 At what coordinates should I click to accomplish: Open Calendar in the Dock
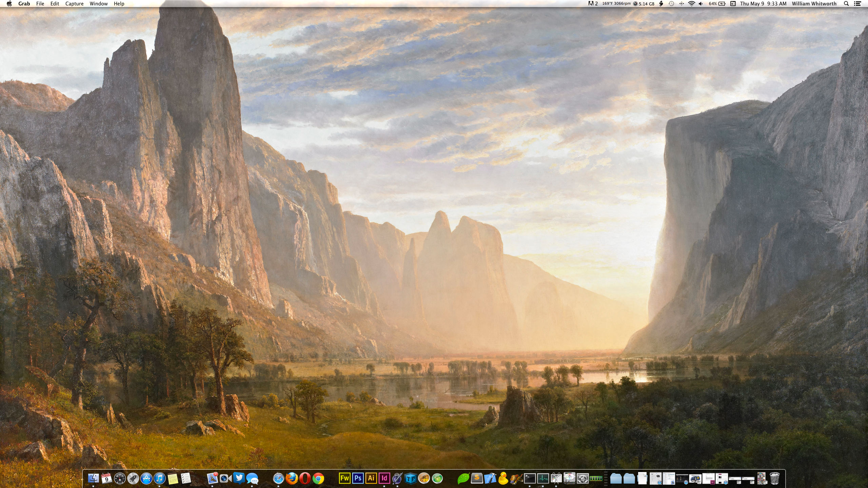tap(106, 478)
